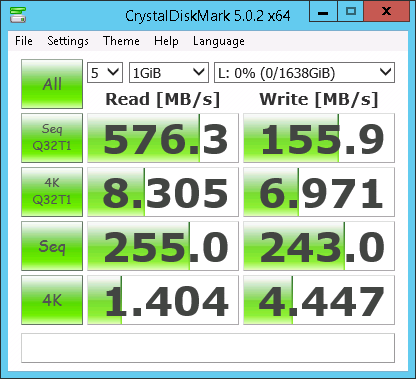Open the File menu
416x379 pixels.
pyautogui.click(x=24, y=41)
